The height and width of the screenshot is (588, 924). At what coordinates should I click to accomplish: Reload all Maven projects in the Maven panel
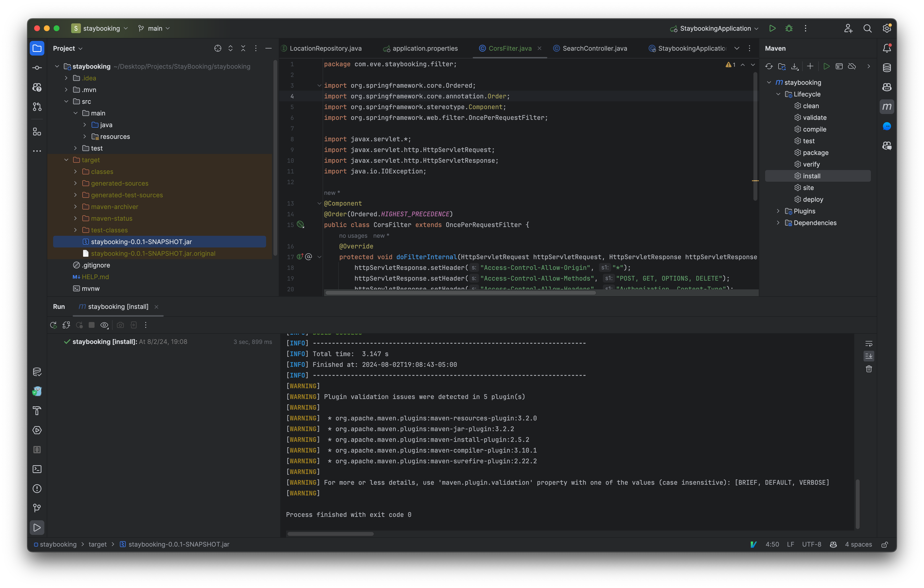(769, 66)
